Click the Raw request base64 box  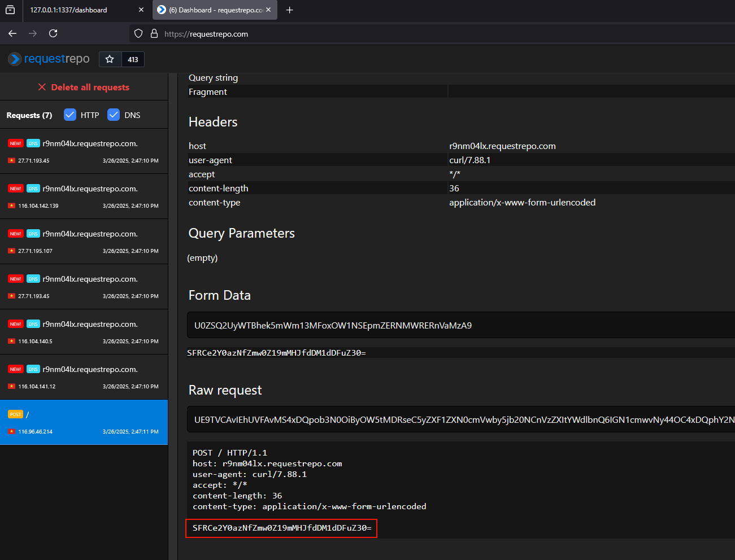click(461, 419)
